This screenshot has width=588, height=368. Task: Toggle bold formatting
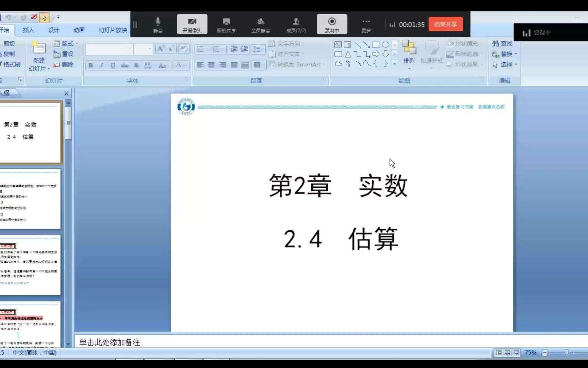(90, 65)
